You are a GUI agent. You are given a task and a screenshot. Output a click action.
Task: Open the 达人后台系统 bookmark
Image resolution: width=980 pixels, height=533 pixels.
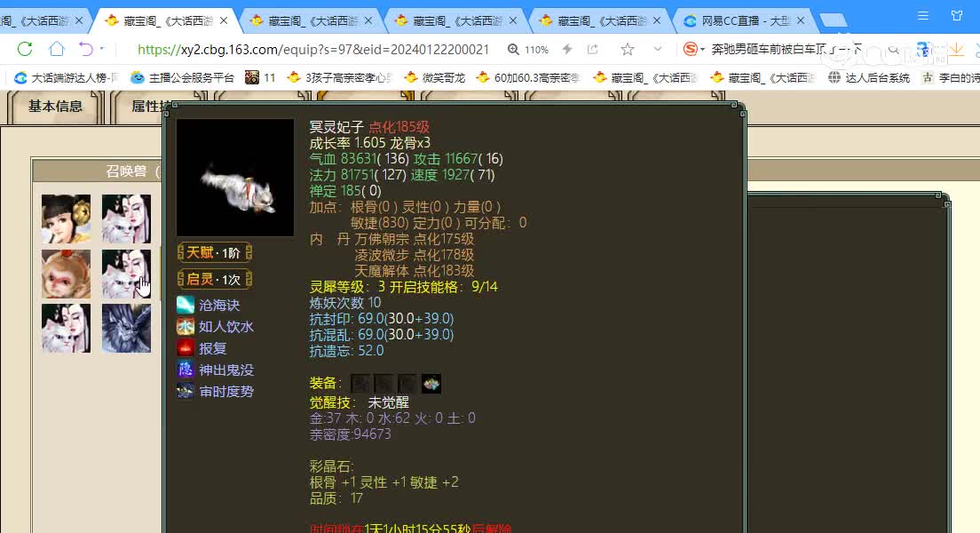coord(869,77)
